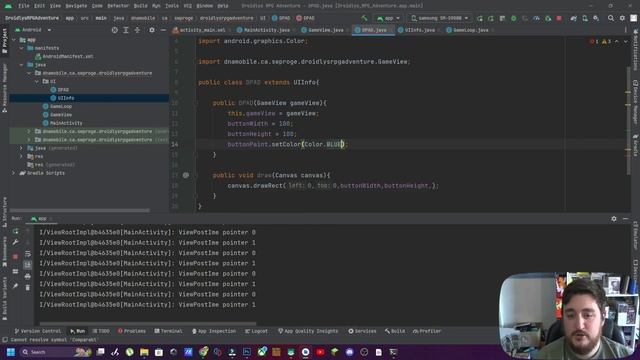
Task: Click the breadcrumb DroidlysRPGAdventure root
Action: coord(31,18)
